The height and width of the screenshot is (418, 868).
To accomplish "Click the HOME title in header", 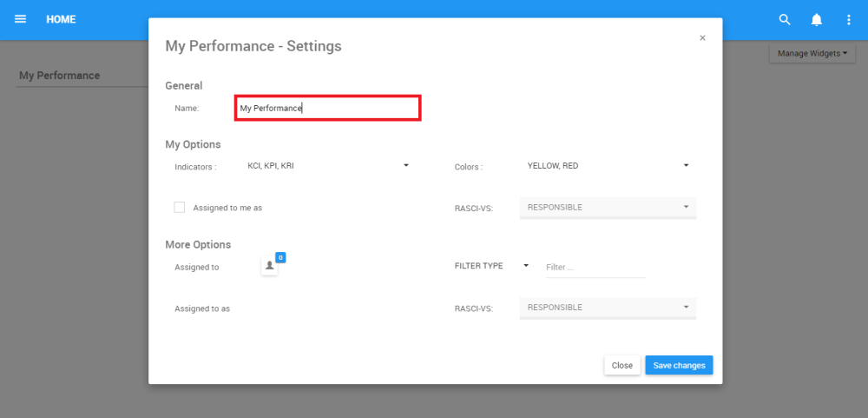I will pos(61,19).
